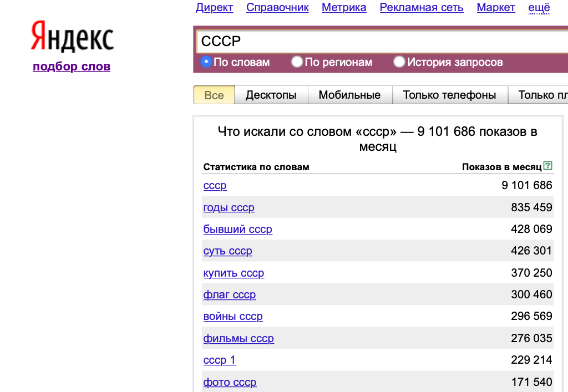Click the Яндекс logo

pyautogui.click(x=72, y=37)
